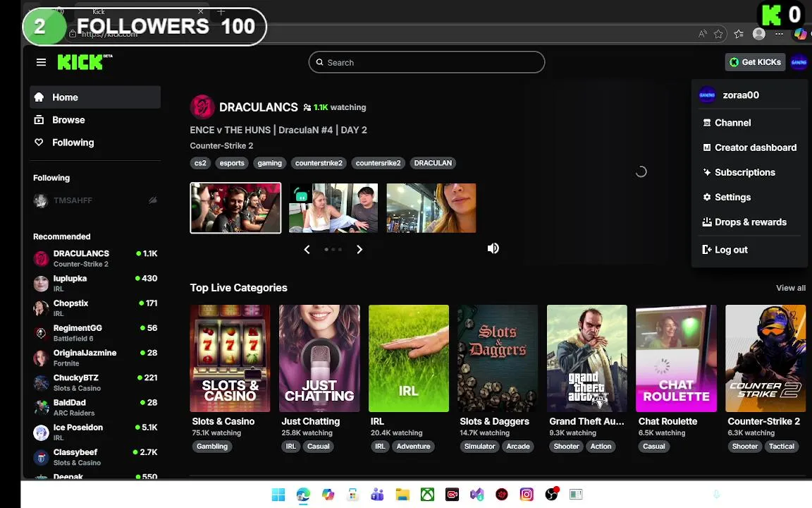Viewport: 812px width, 508px height.
Task: Open the hamburger sidebar menu
Action: [42, 62]
